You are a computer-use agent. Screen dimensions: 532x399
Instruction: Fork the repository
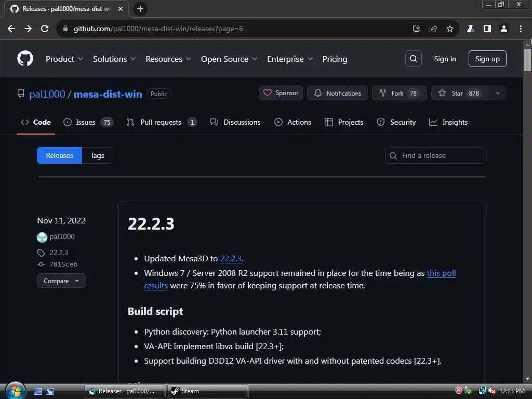(x=400, y=93)
